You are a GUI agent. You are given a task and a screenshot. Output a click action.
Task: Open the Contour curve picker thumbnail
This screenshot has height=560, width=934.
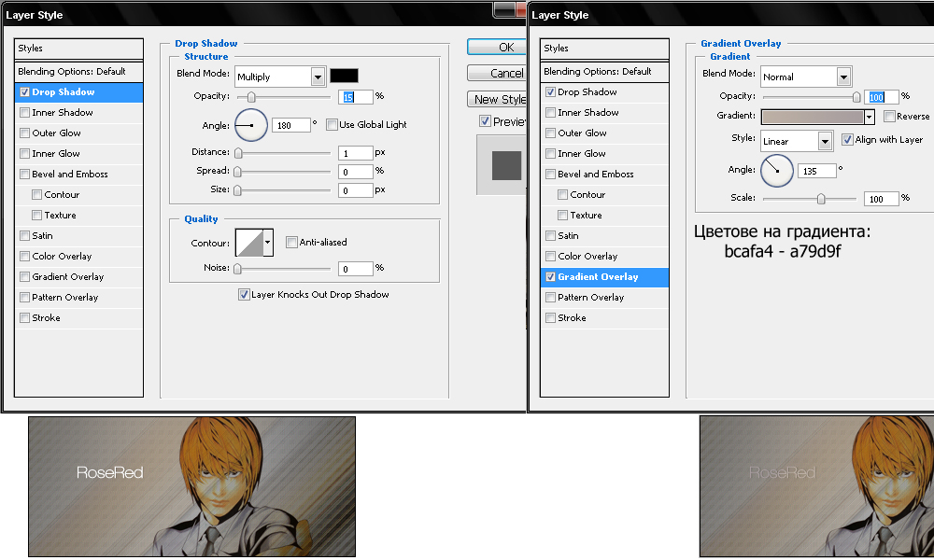pyautogui.click(x=249, y=243)
